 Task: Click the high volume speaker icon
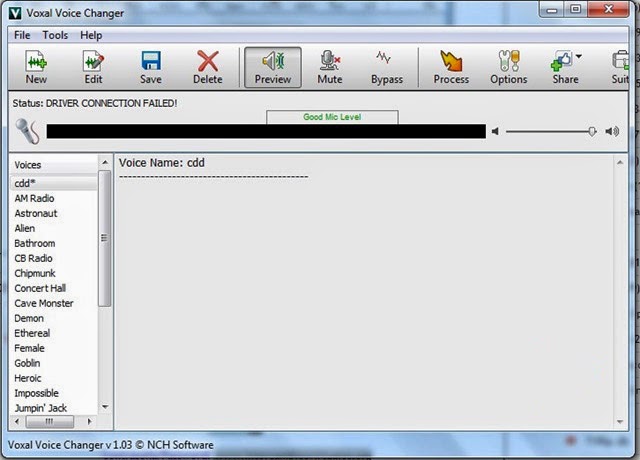point(612,131)
